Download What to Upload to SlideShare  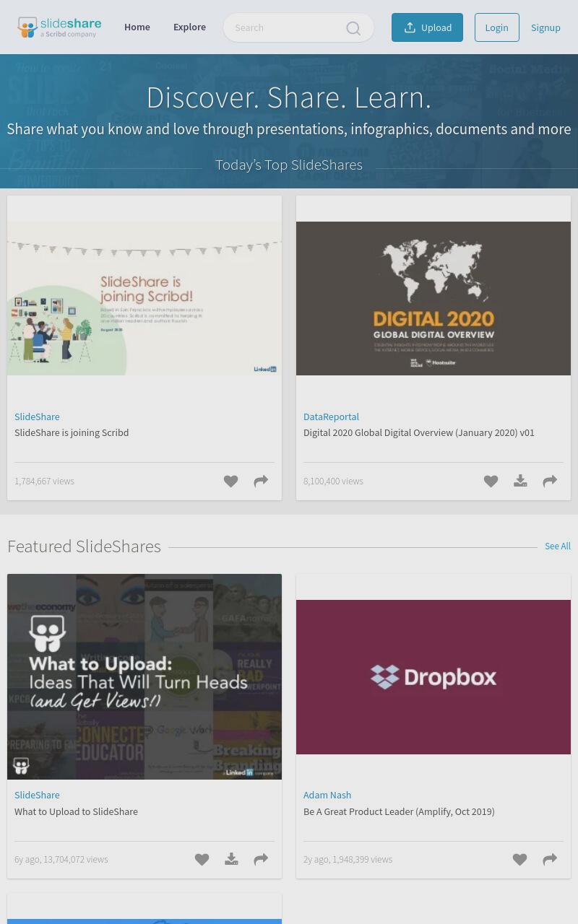231,860
